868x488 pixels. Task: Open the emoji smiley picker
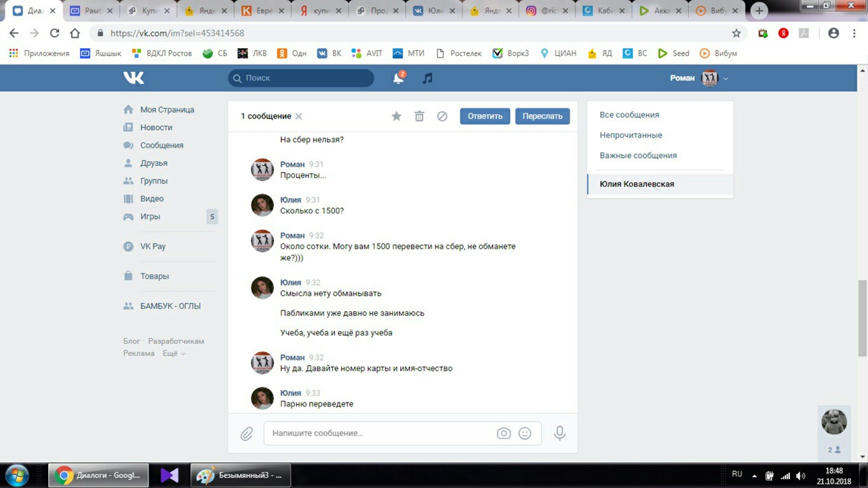525,433
